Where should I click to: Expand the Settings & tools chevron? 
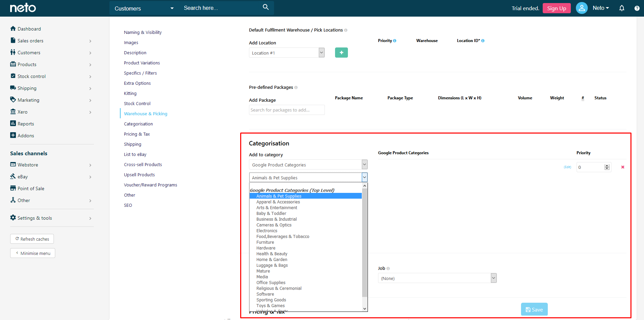coord(90,218)
